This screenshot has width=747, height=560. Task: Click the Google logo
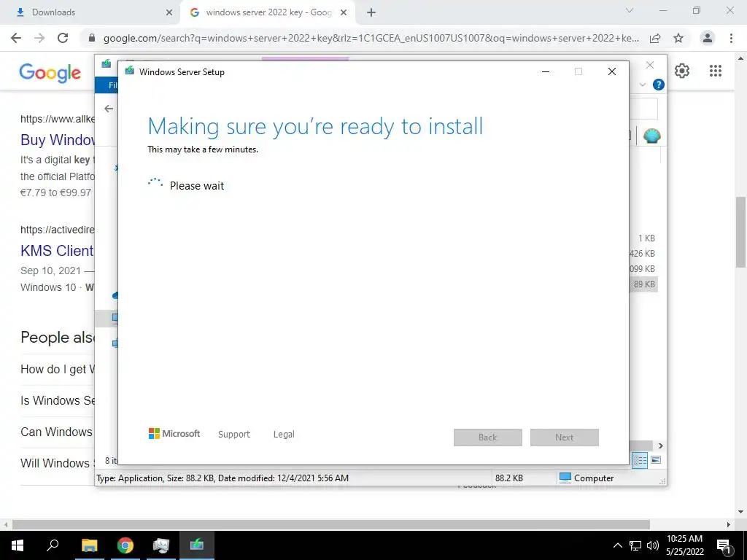pyautogui.click(x=50, y=73)
